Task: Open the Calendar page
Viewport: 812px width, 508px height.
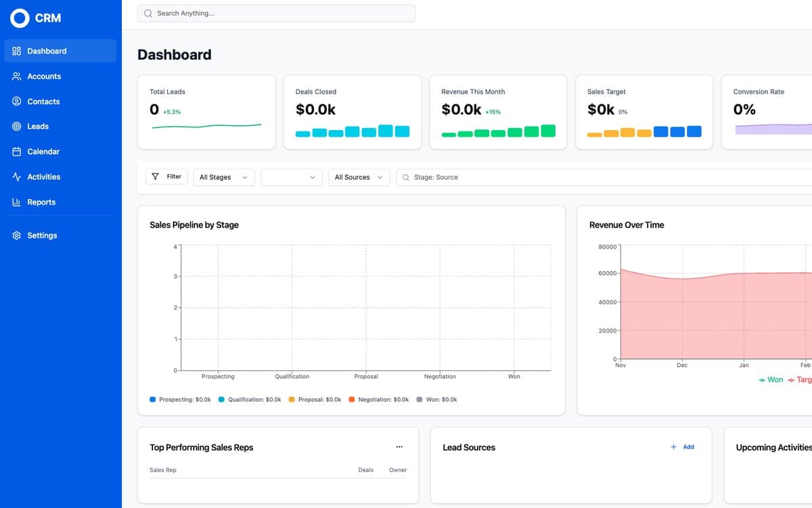Action: (x=60, y=152)
